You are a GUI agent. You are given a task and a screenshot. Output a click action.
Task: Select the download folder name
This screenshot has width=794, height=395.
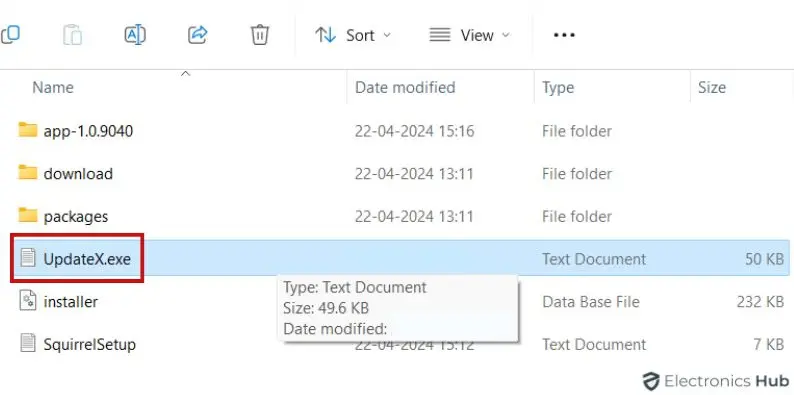[x=78, y=174]
